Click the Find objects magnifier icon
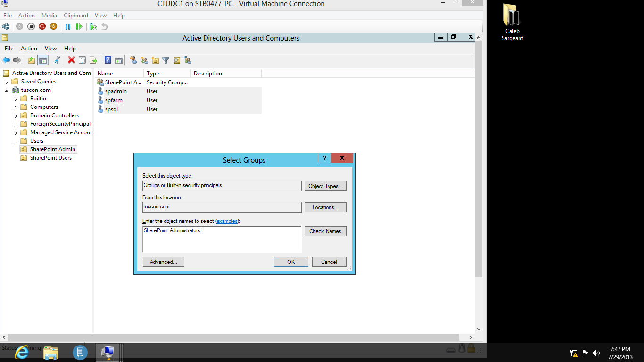 [177, 60]
